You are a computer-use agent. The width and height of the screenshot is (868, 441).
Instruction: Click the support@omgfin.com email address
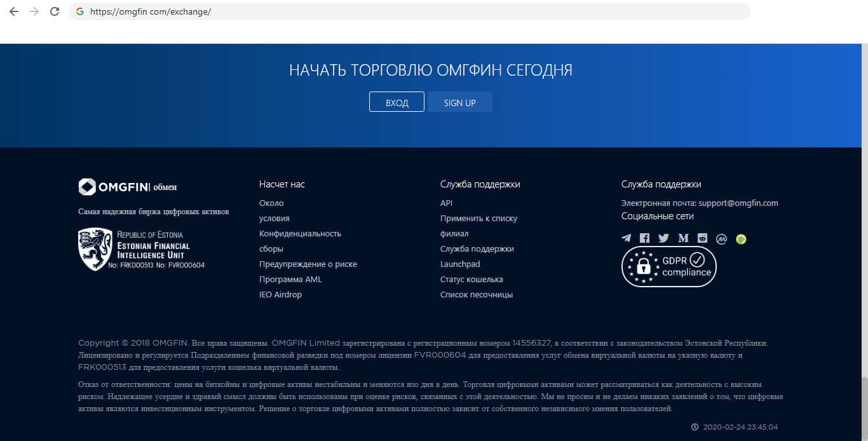click(x=738, y=203)
